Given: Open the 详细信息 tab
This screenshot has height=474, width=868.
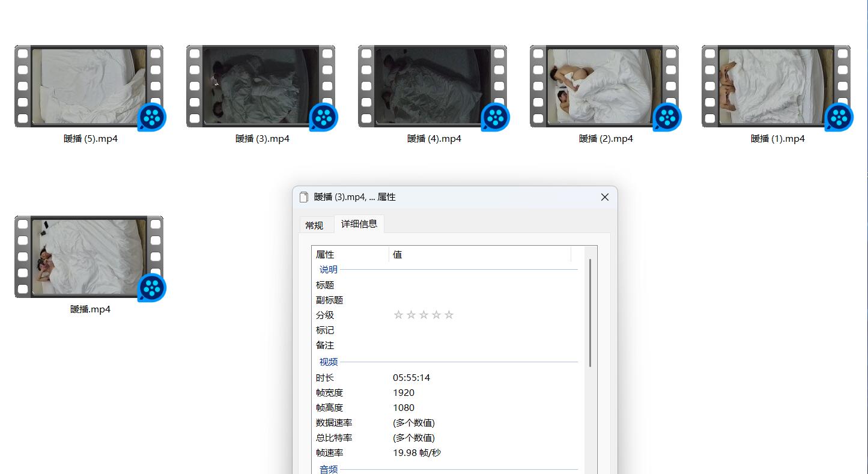Looking at the screenshot, I should pos(359,224).
